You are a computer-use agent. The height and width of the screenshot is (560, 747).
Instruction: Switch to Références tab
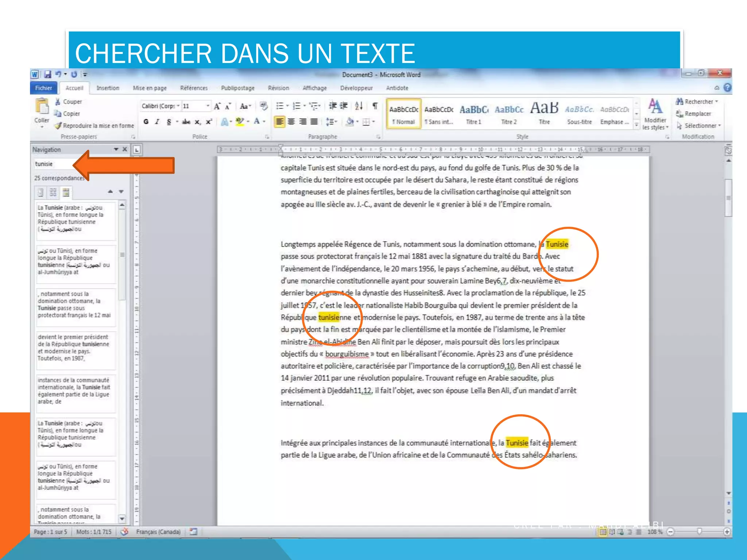tap(194, 88)
